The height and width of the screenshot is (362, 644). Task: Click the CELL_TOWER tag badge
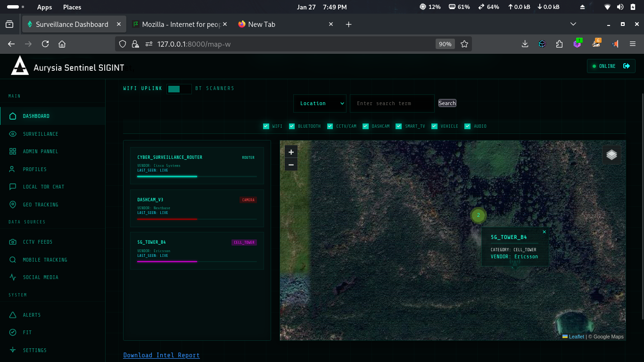(244, 242)
